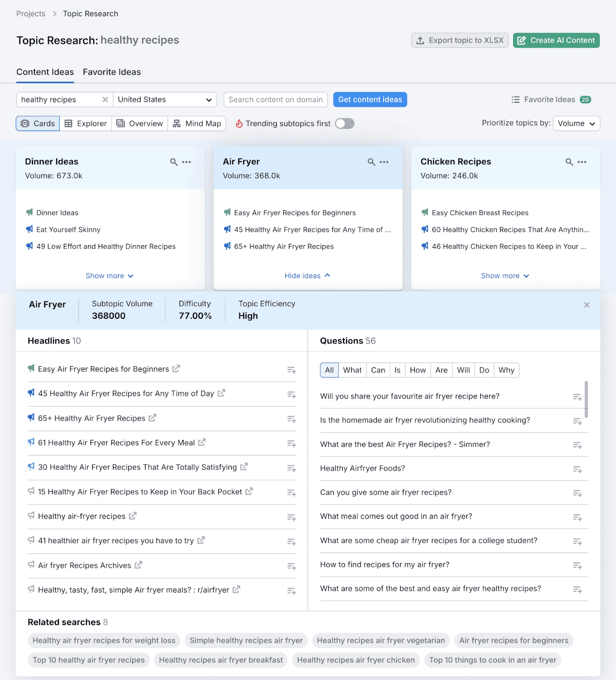This screenshot has height=680, width=616.
Task: Select the 'What' question filter
Action: click(352, 370)
